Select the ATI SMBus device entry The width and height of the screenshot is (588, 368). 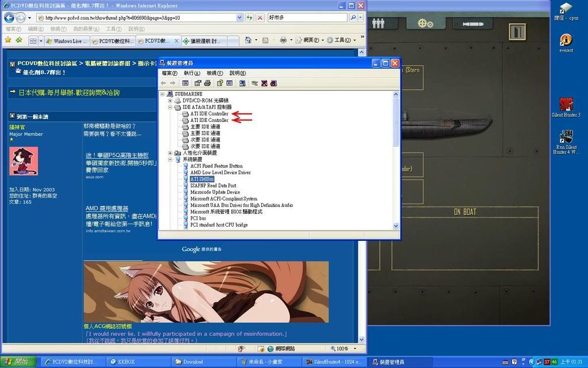(x=202, y=179)
